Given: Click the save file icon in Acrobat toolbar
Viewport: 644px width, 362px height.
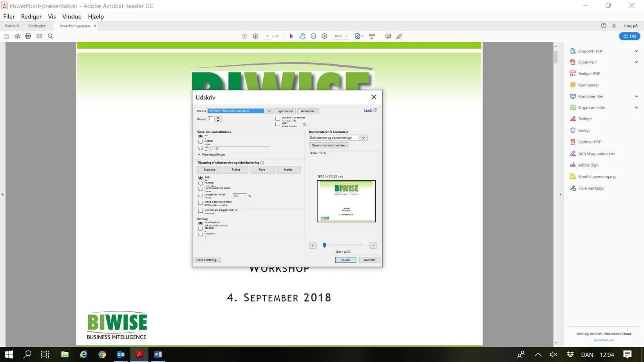Looking at the screenshot, I should [6, 36].
